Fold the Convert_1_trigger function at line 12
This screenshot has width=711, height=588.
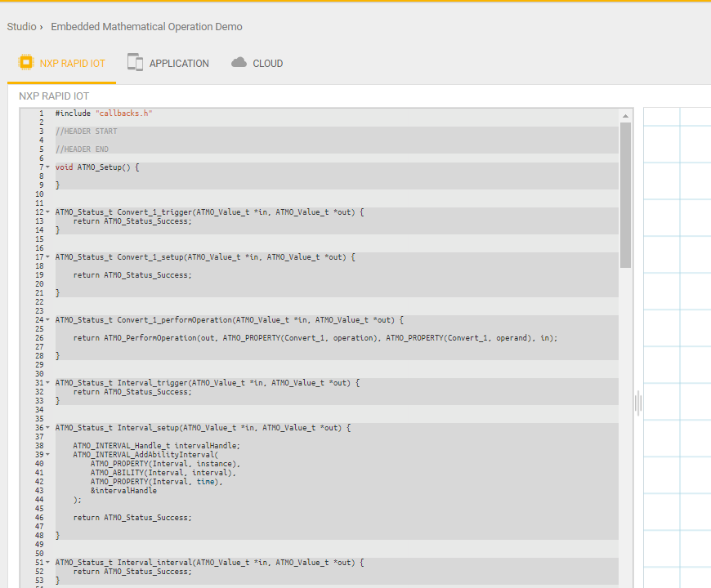click(48, 212)
